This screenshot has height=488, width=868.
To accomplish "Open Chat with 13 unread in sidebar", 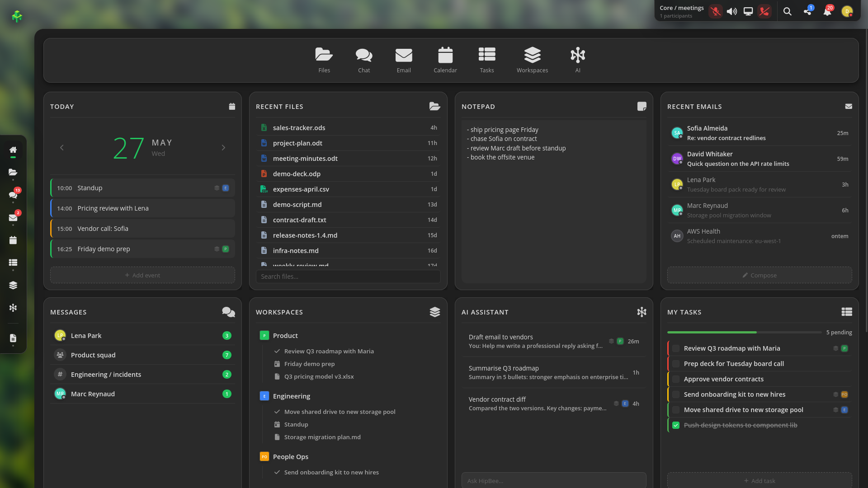I will click(13, 195).
